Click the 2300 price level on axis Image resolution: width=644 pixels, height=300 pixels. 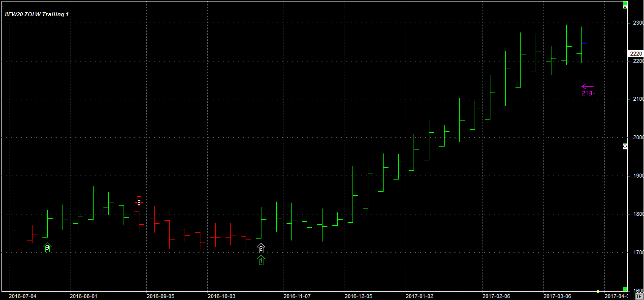coord(638,23)
